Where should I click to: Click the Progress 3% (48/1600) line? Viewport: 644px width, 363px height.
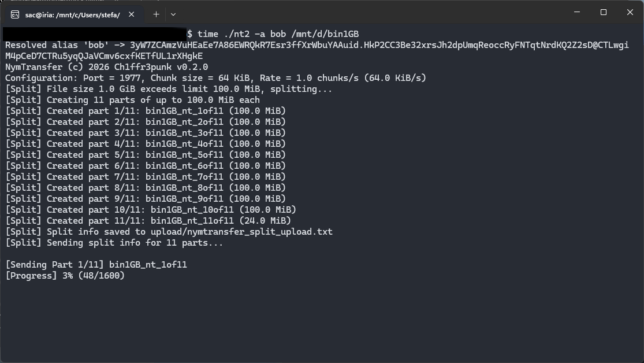tap(65, 276)
